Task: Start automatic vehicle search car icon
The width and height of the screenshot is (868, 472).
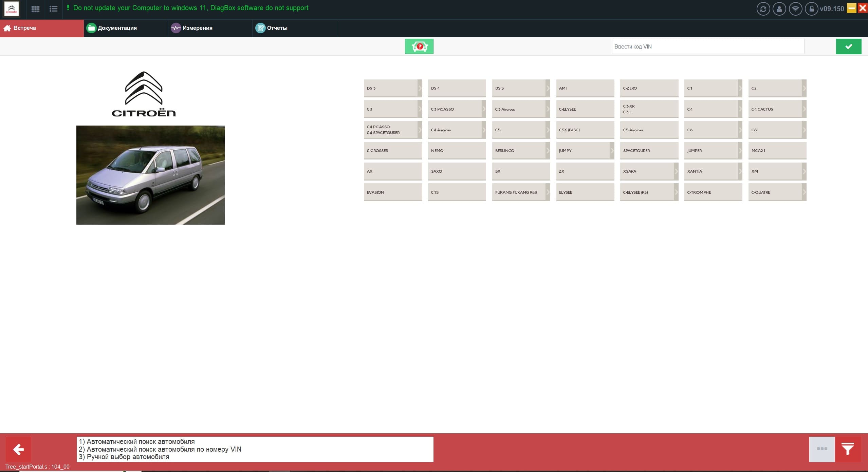Action: click(419, 46)
